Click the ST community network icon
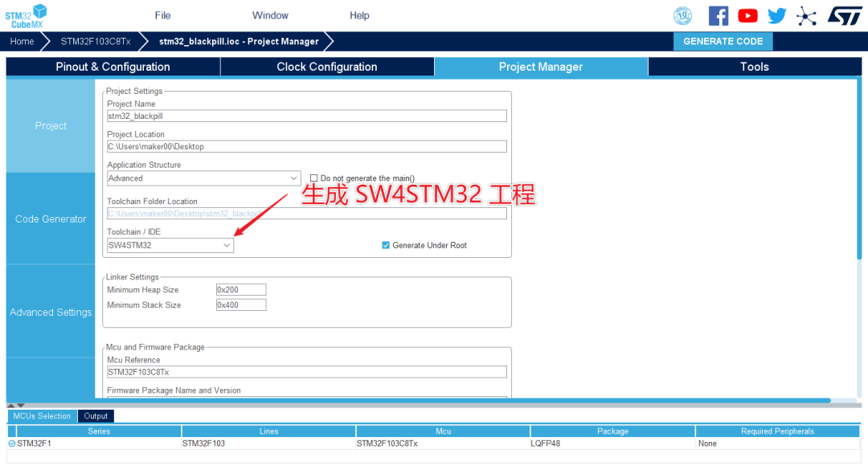This screenshot has width=868, height=470. (807, 16)
